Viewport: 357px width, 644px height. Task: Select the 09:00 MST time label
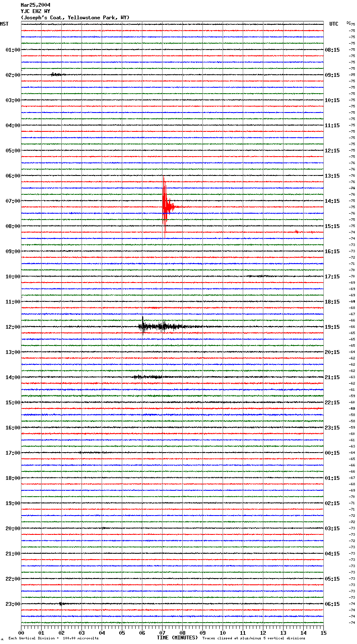pos(13,251)
